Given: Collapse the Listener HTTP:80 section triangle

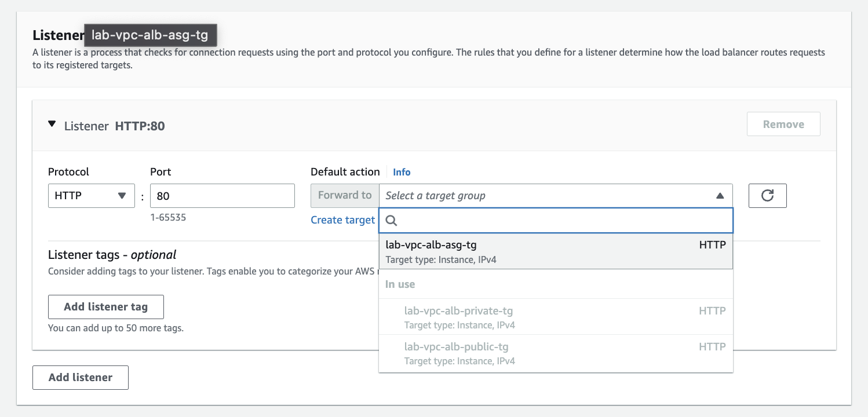Looking at the screenshot, I should (x=52, y=125).
